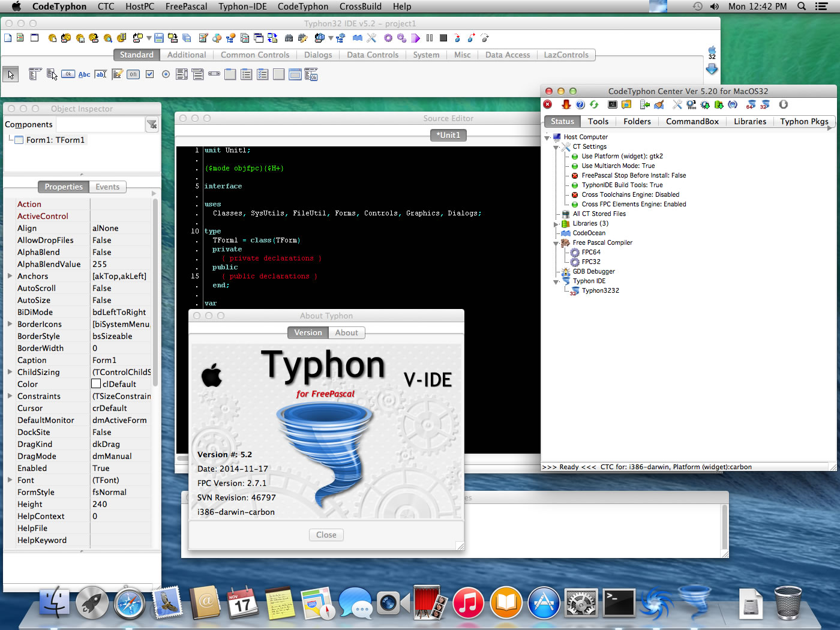The image size is (840, 630).
Task: Select the TCheckBox component on the palette
Action: tap(149, 74)
